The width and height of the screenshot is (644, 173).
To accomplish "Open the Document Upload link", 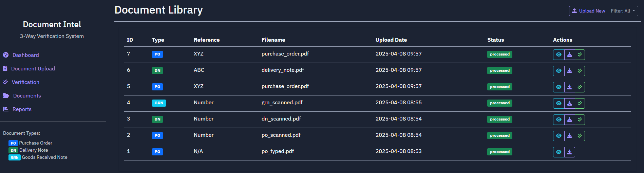I will 33,68.
